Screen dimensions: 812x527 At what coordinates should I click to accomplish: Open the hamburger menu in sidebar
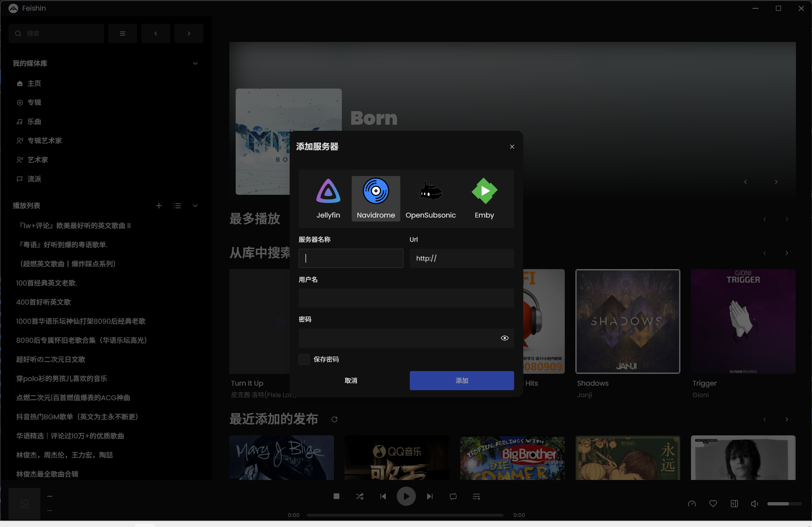123,33
